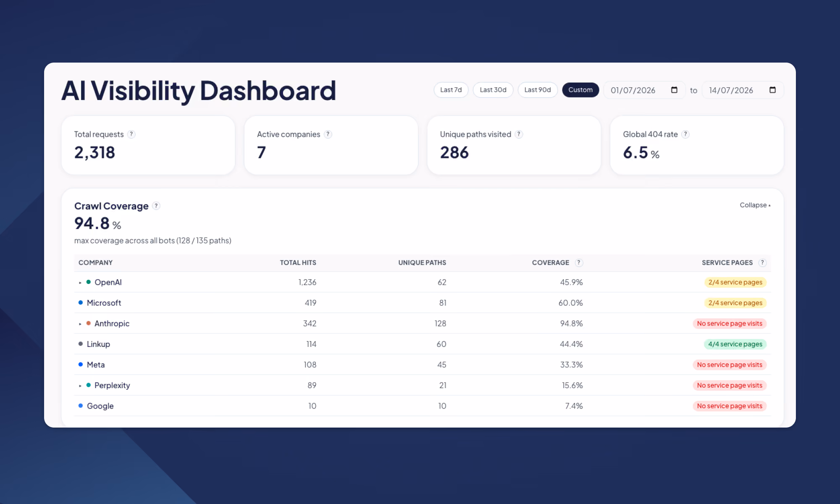Sort by the Unique Paths column header
This screenshot has width=840, height=504.
[x=422, y=262]
